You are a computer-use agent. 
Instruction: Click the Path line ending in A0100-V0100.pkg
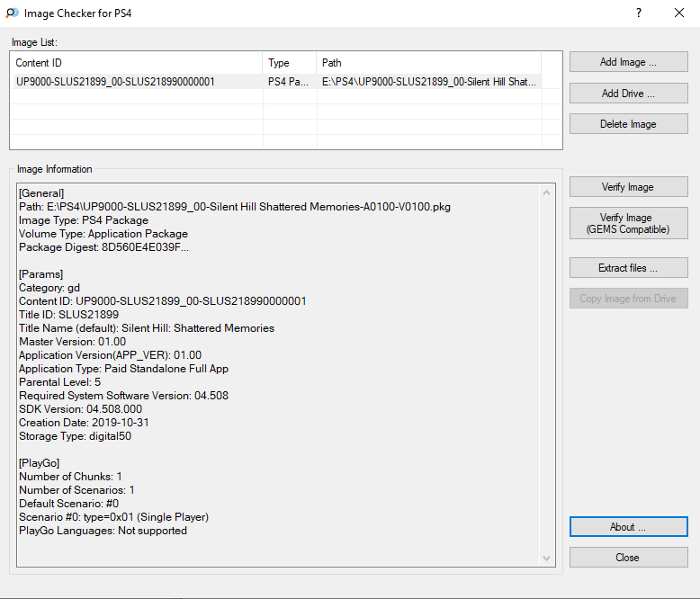pyautogui.click(x=235, y=207)
